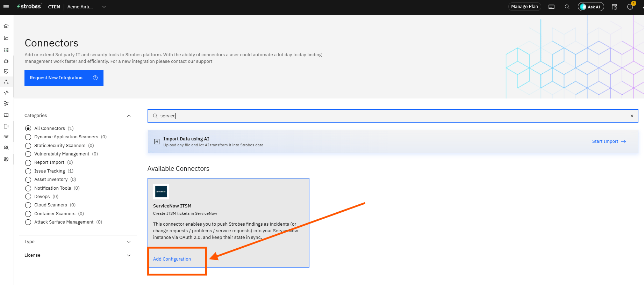The image size is (644, 285).
Task: Click 'Create ITSM tickets in ServiceNow' text
Action: [185, 213]
